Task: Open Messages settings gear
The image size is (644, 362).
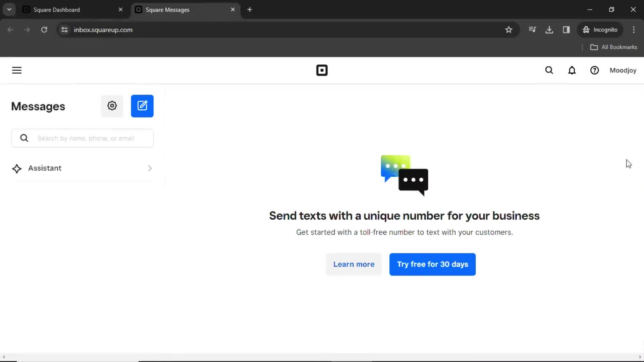Action: click(112, 106)
